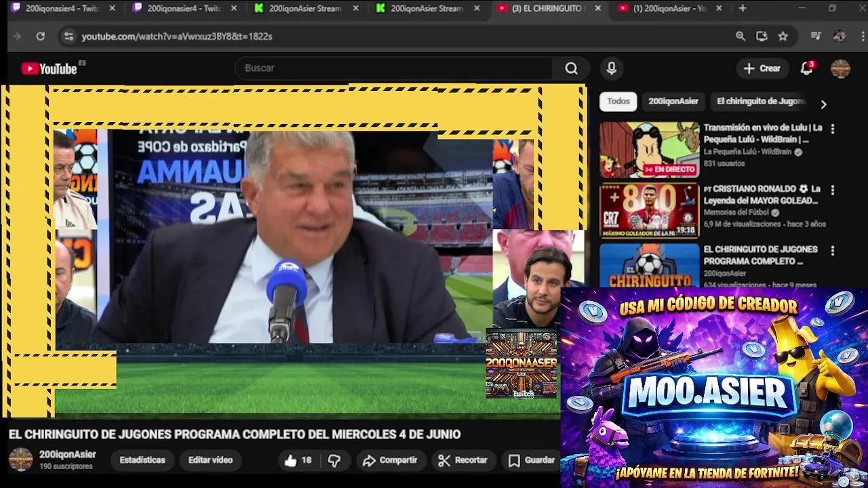Click the install app icon in address bar
868x488 pixels.
click(x=762, y=37)
